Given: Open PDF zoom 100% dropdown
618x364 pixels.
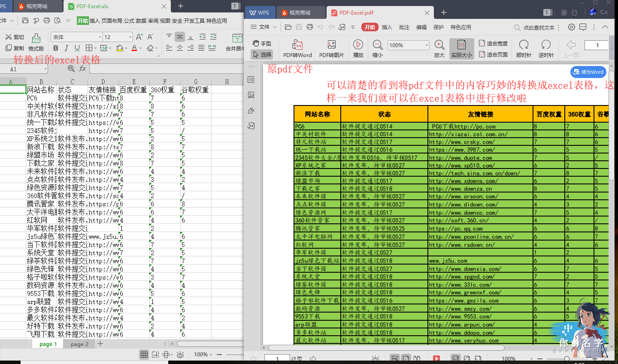Looking at the screenshot, I should (x=427, y=45).
